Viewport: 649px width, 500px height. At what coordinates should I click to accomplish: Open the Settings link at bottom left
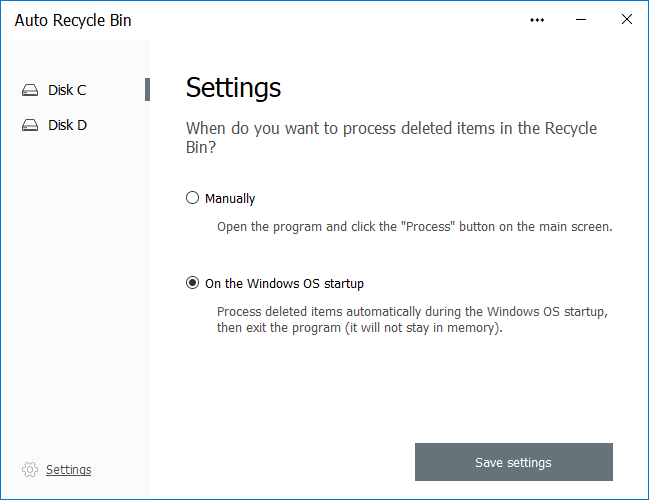pos(68,469)
